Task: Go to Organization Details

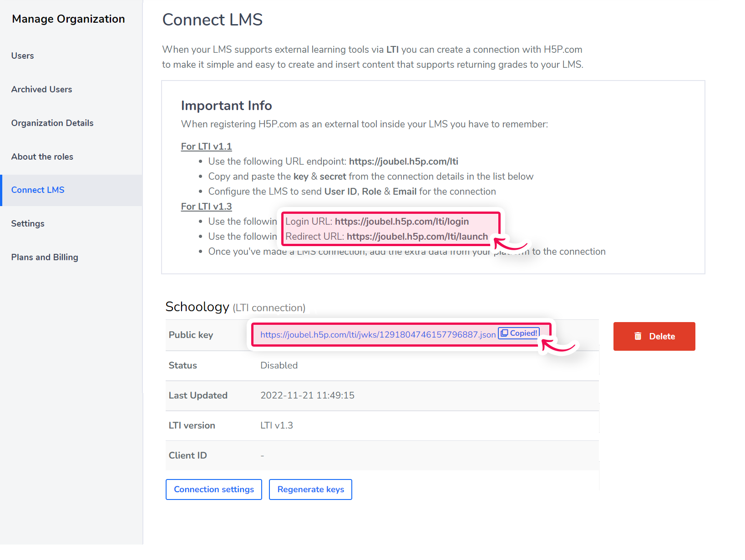Action: [x=52, y=123]
